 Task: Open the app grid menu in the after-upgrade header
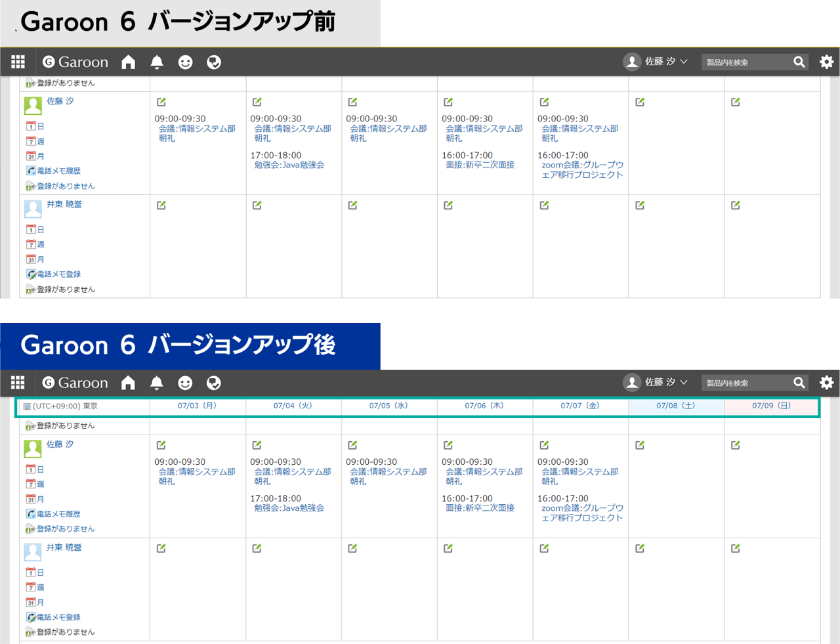[x=18, y=382]
